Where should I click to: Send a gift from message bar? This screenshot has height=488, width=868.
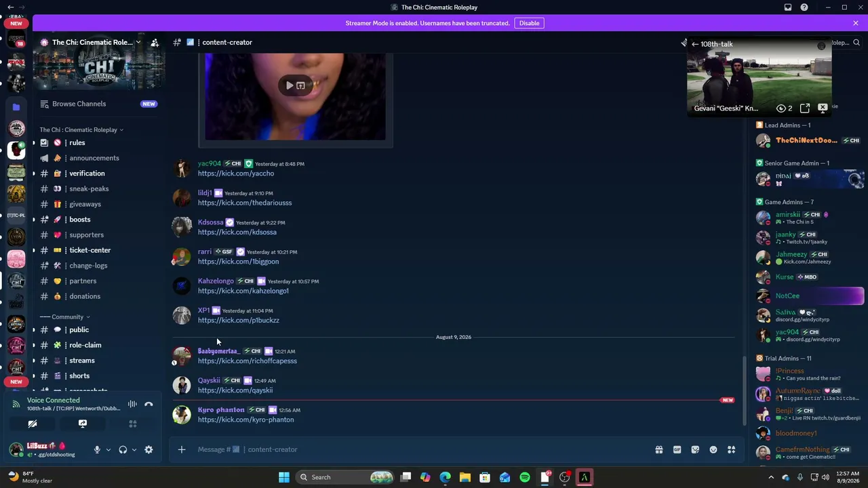(658, 449)
